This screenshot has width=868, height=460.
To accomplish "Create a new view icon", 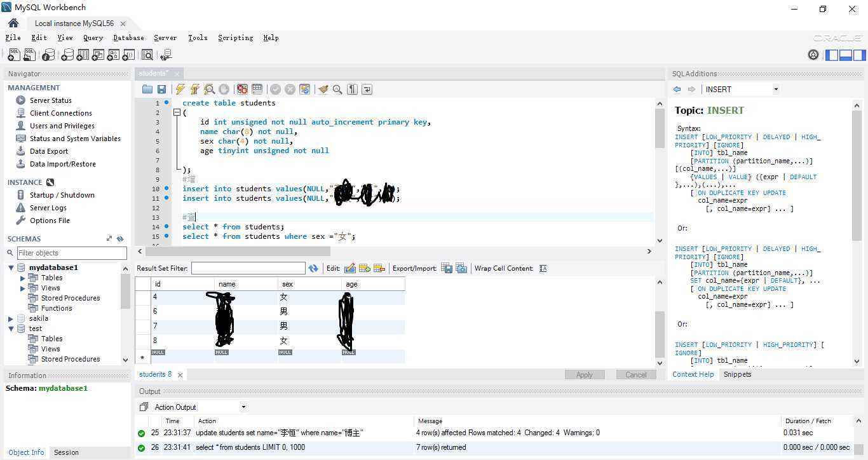I will pos(97,55).
